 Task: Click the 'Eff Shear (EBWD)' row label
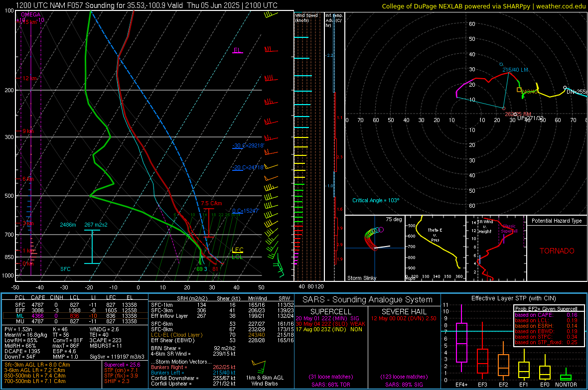172,341
